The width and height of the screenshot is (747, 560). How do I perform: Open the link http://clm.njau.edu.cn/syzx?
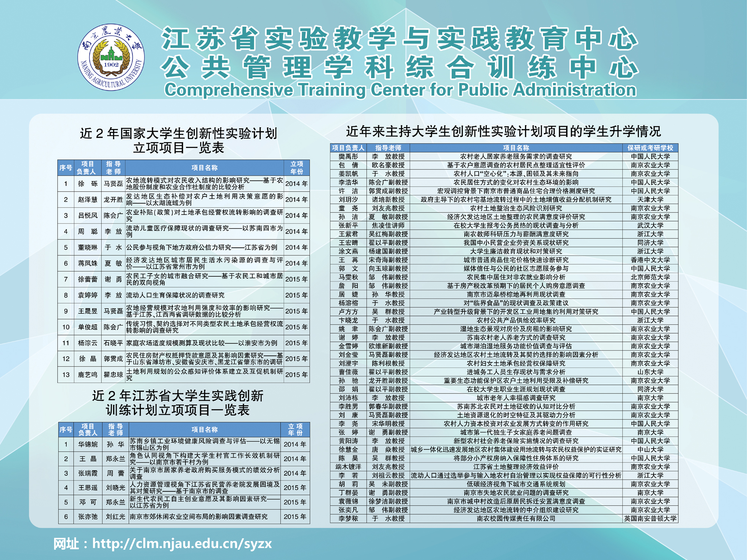182,544
